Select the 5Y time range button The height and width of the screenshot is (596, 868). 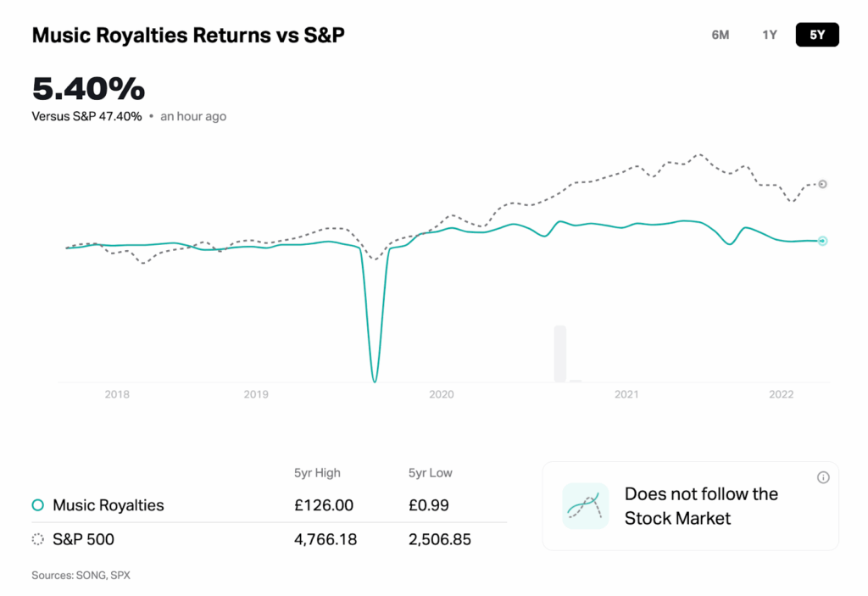coord(816,35)
